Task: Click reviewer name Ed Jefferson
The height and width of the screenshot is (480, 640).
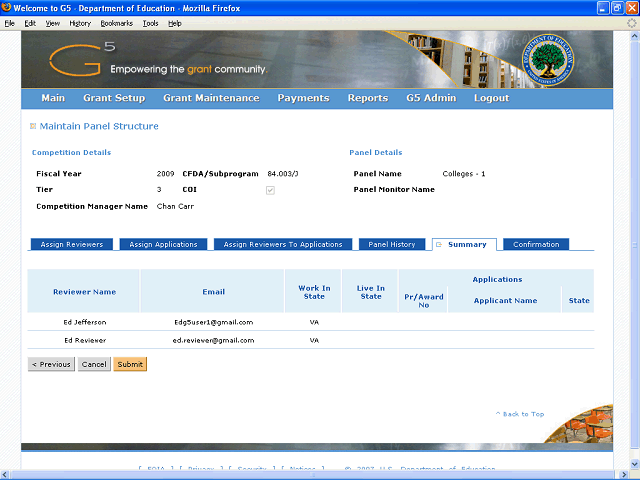Action: 85,322
